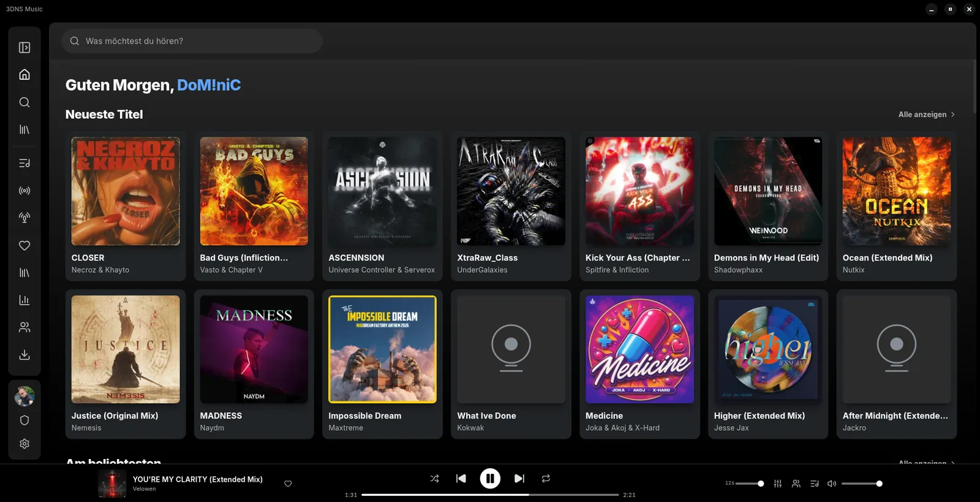The image size is (980, 502).
Task: Click the song progress bar
Action: coord(490,495)
